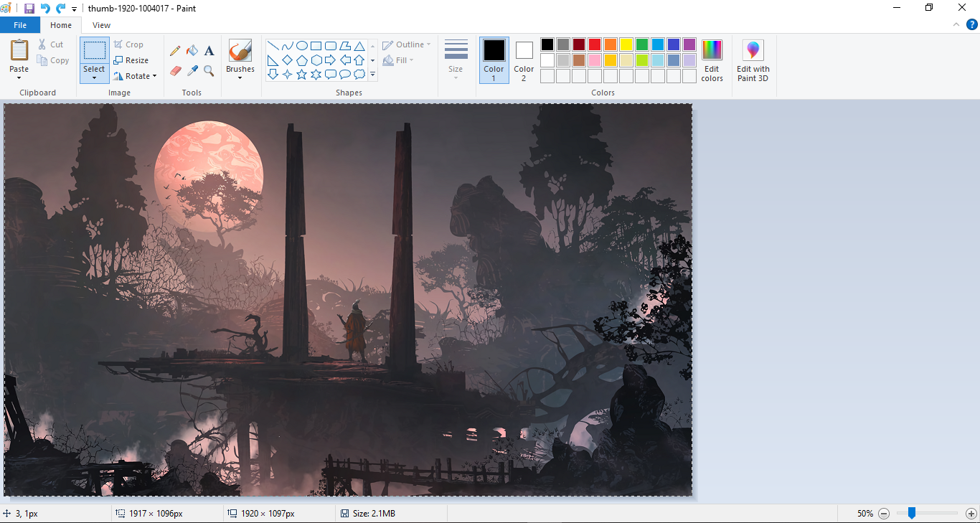Click the Save icon in title bar
This screenshot has width=980, height=523.
pos(29,9)
